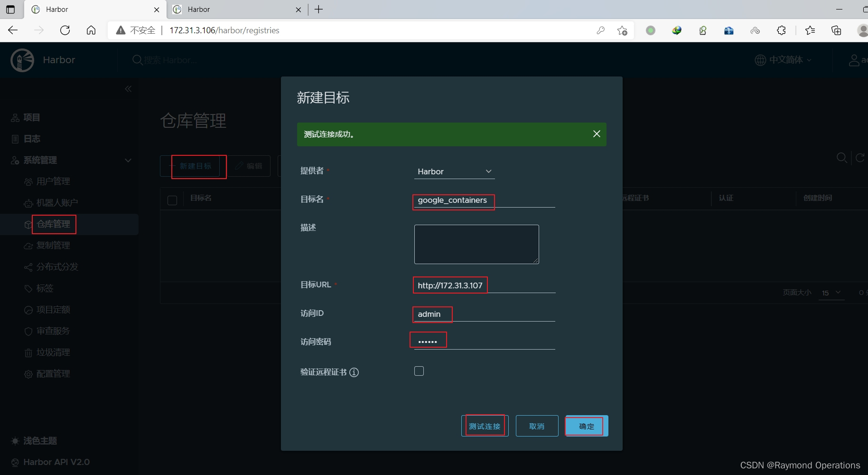Open 垃圾清理 in the sidebar

point(53,352)
